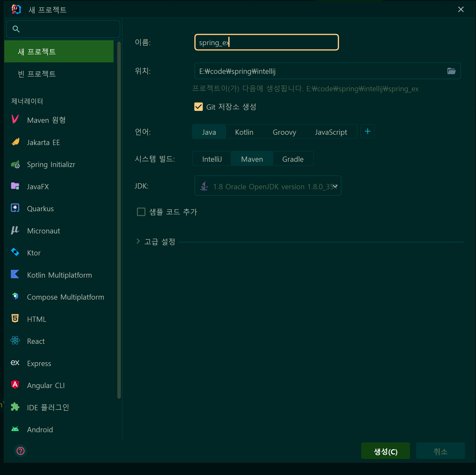Select Java as the language
Image resolution: width=476 pixels, height=475 pixels.
[x=209, y=132]
